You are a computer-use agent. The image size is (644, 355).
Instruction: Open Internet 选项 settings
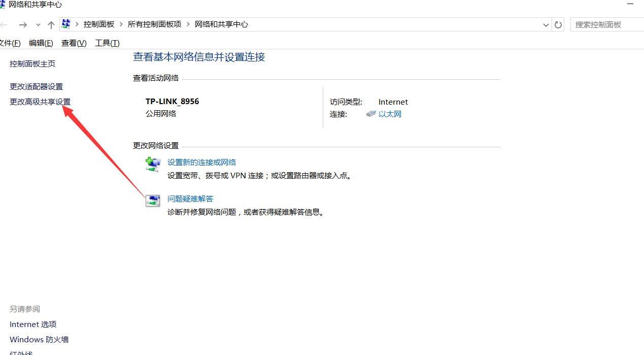click(x=32, y=324)
